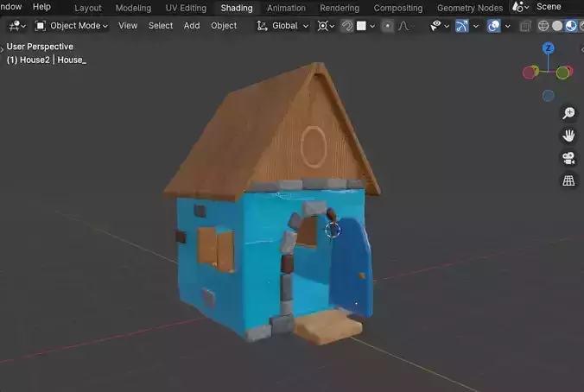This screenshot has height=392, width=584.
Task: Switch to the Modeling workspace tab
Action: point(133,8)
